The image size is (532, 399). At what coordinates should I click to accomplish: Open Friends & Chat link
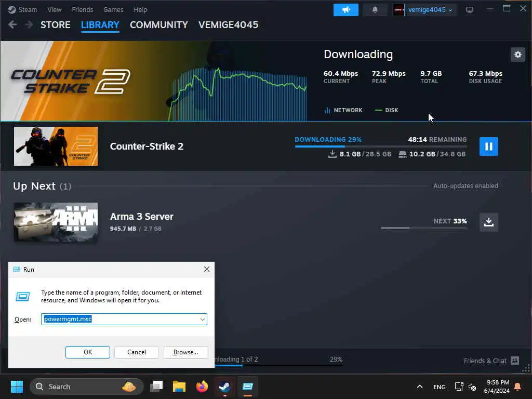click(485, 361)
